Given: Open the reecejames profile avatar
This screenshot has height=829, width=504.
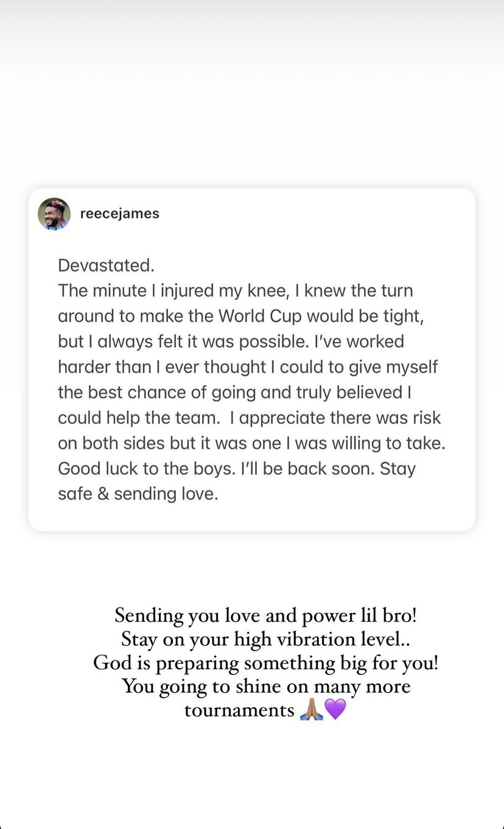Looking at the screenshot, I should tap(54, 214).
